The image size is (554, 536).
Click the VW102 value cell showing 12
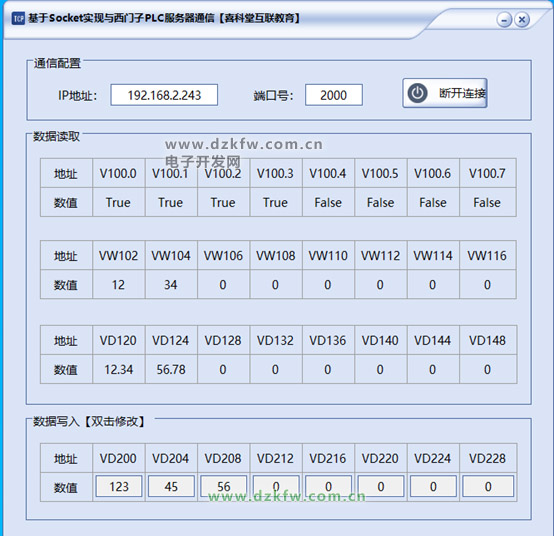[x=118, y=285]
